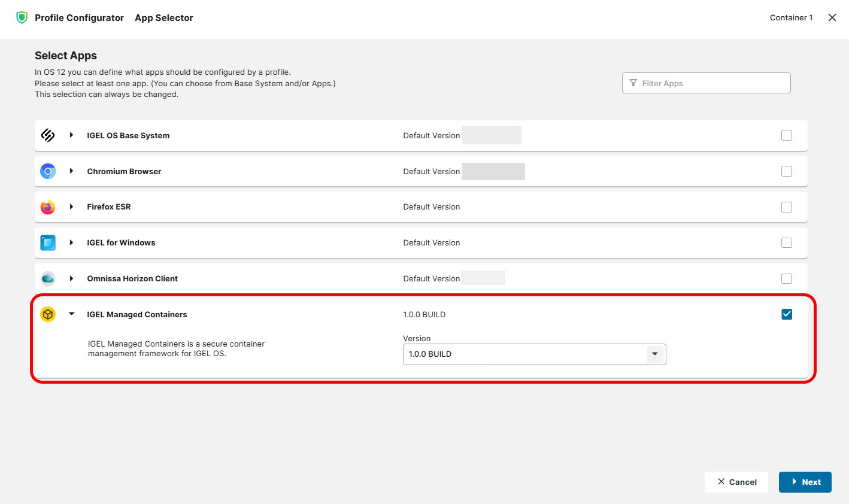Expand the Firefox ESR row

point(71,207)
